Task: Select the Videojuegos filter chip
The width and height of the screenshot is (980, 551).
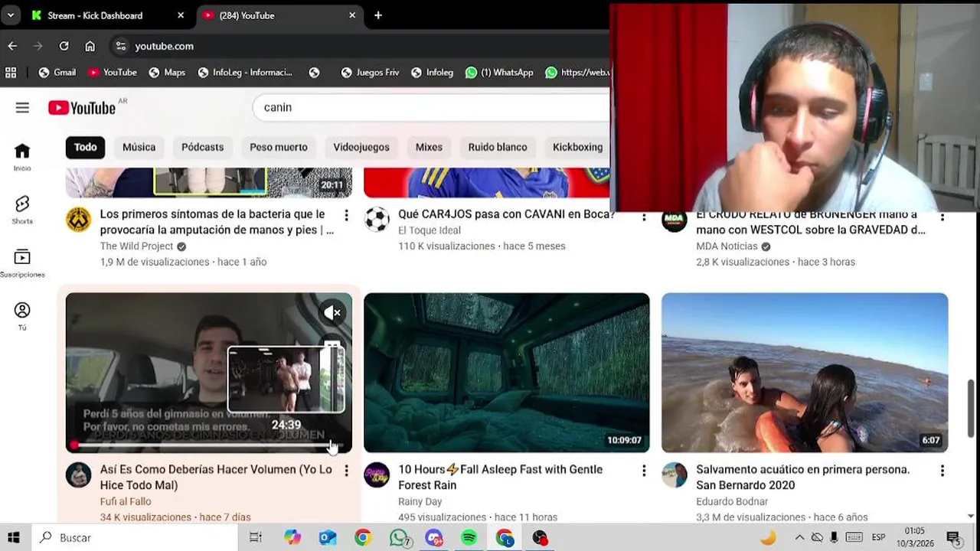Action: point(361,147)
